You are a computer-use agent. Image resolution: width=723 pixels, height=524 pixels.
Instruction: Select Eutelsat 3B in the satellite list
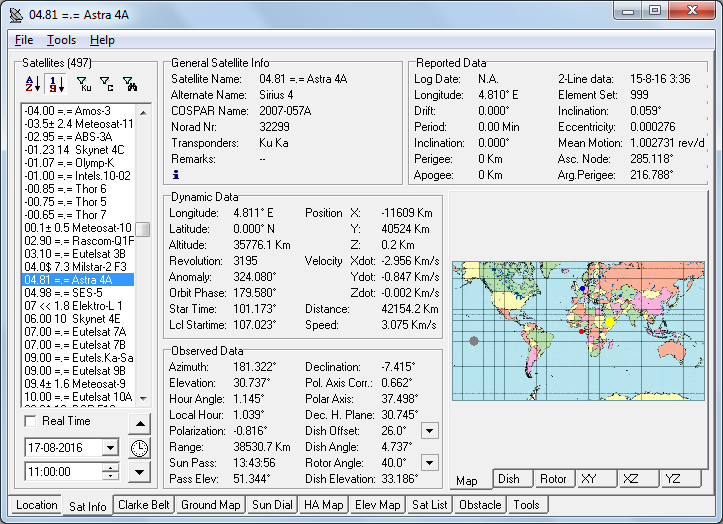coord(78,254)
